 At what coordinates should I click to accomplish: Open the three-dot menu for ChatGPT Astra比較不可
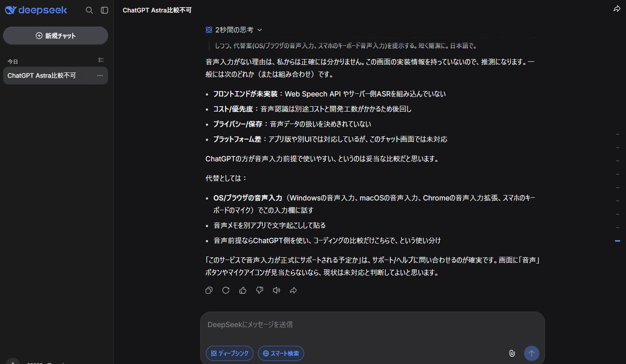click(x=100, y=76)
